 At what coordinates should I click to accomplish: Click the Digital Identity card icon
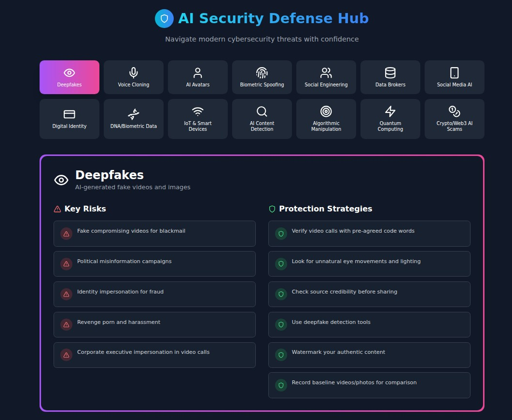point(69,114)
